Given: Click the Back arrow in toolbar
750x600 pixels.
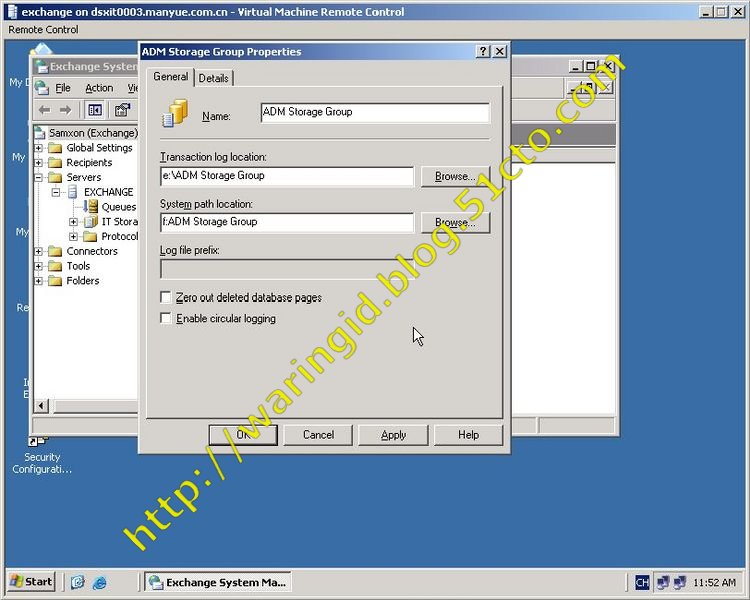Looking at the screenshot, I should pos(44,110).
